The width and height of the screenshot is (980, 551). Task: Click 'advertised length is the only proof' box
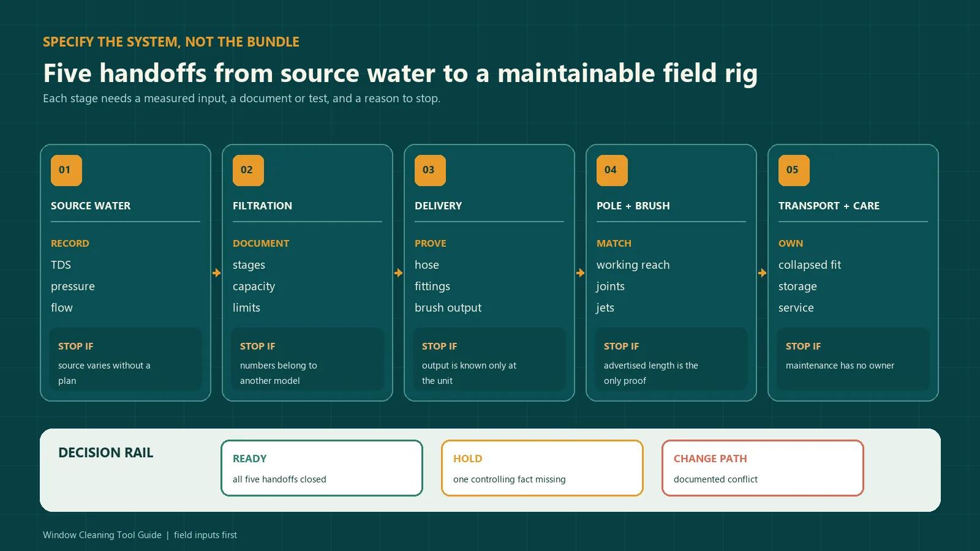pyautogui.click(x=671, y=359)
